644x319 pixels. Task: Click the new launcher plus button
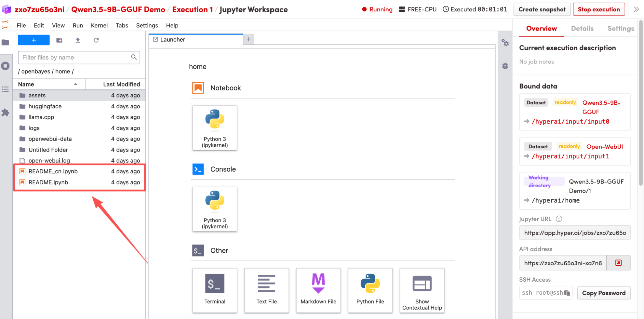pos(34,40)
